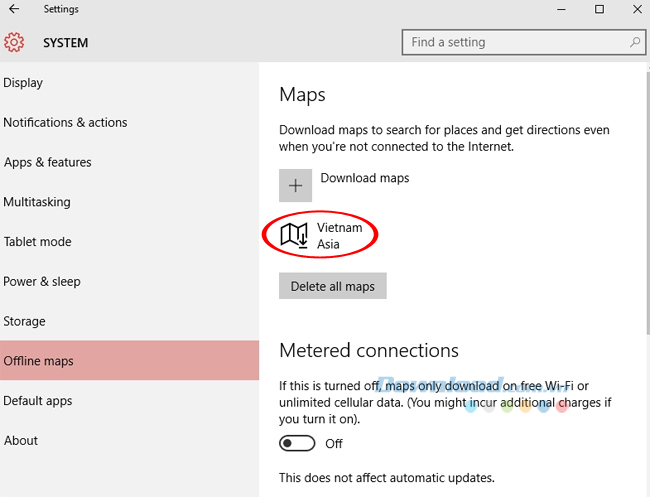650x497 pixels.
Task: Click the Download maps label
Action: [x=364, y=179]
